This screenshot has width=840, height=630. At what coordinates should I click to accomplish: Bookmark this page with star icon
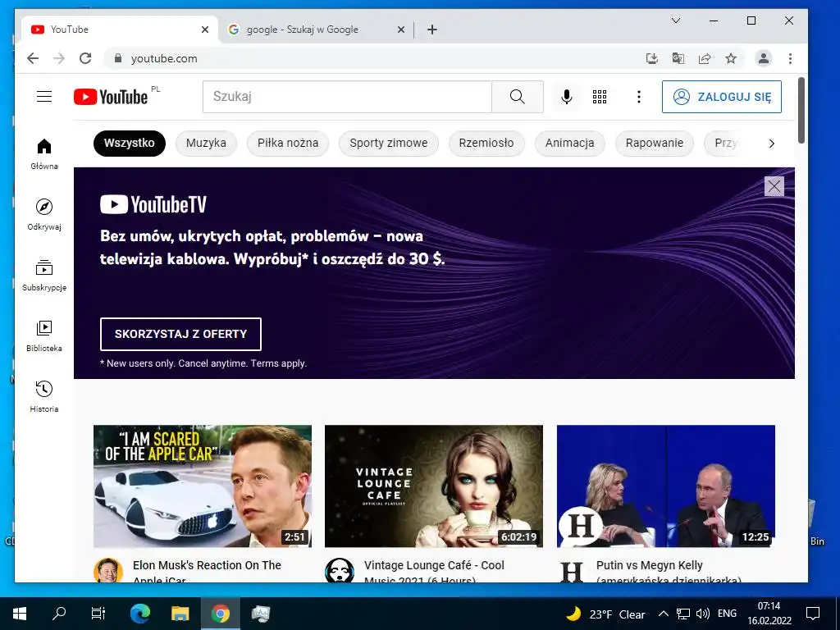731,58
